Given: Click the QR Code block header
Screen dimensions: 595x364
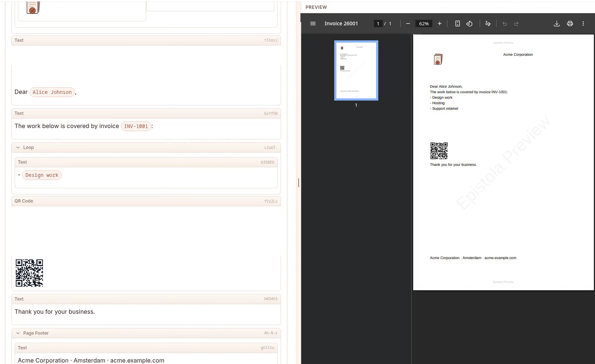Looking at the screenshot, I should click(146, 201).
